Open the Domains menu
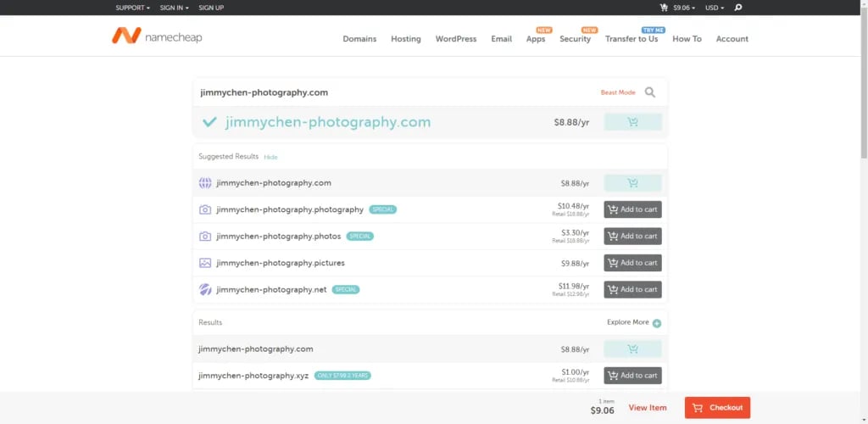868x424 pixels. pyautogui.click(x=359, y=39)
